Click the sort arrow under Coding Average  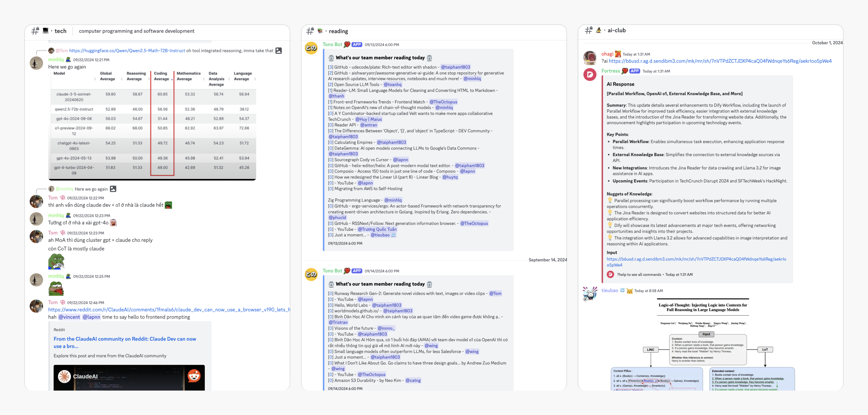click(x=172, y=80)
